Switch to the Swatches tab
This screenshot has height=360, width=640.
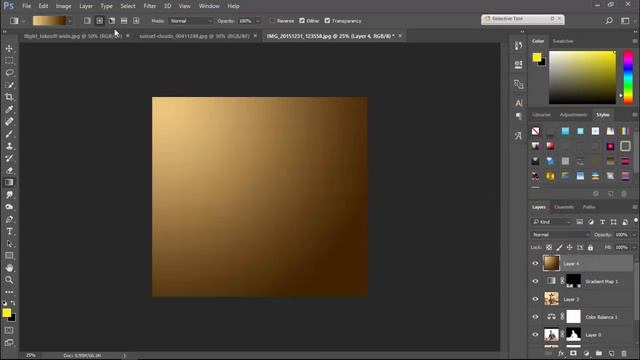click(563, 41)
